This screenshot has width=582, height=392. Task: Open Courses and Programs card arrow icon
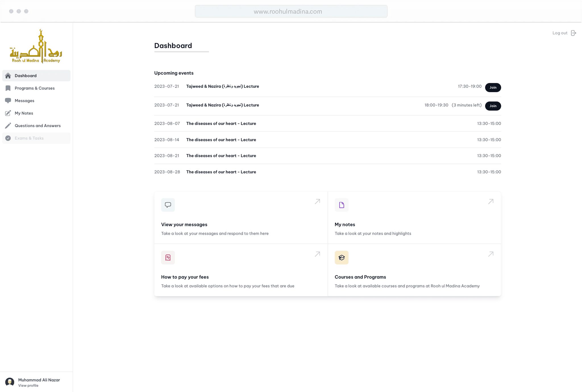point(490,254)
